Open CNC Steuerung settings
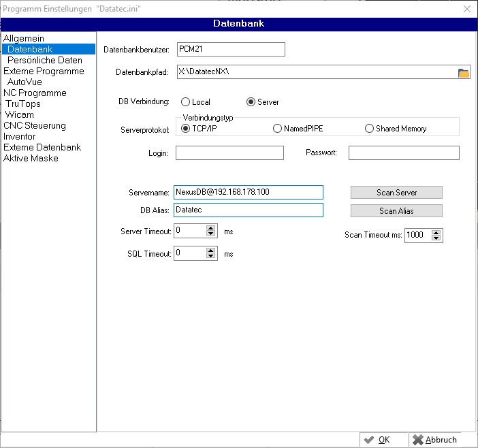Viewport: 478px width, 448px height. (35, 125)
